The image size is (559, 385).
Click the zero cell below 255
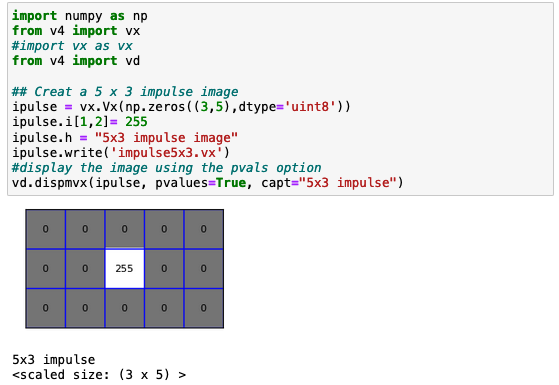[x=124, y=308]
